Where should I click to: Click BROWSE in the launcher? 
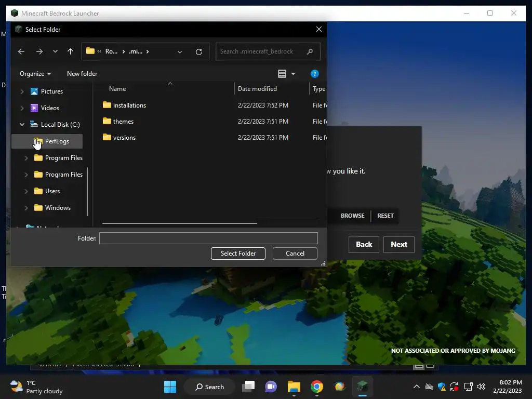pyautogui.click(x=353, y=216)
